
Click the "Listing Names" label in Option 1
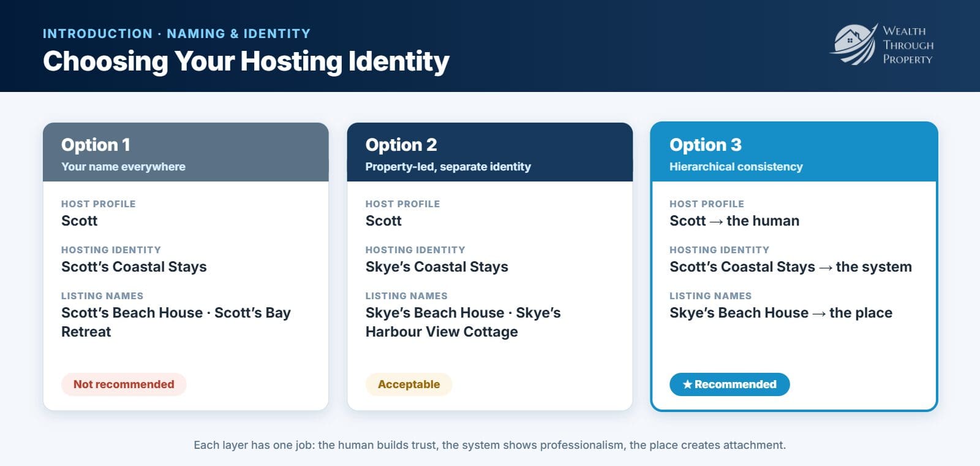(102, 296)
